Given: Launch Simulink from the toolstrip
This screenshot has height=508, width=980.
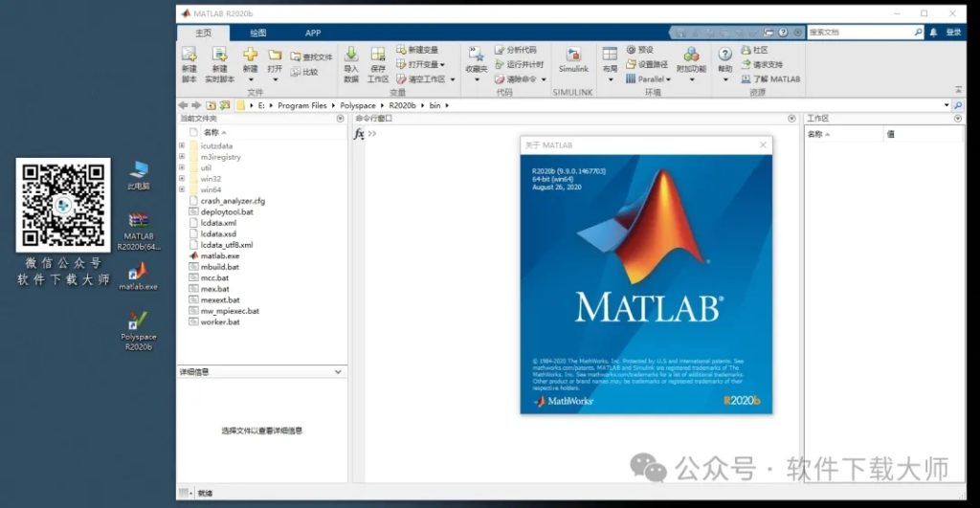Looking at the screenshot, I should click(x=573, y=60).
